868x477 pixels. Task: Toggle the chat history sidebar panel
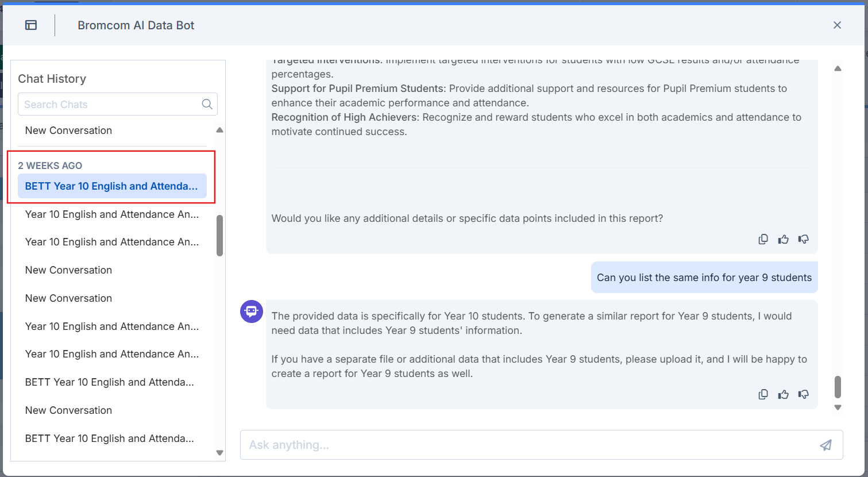[x=31, y=25]
